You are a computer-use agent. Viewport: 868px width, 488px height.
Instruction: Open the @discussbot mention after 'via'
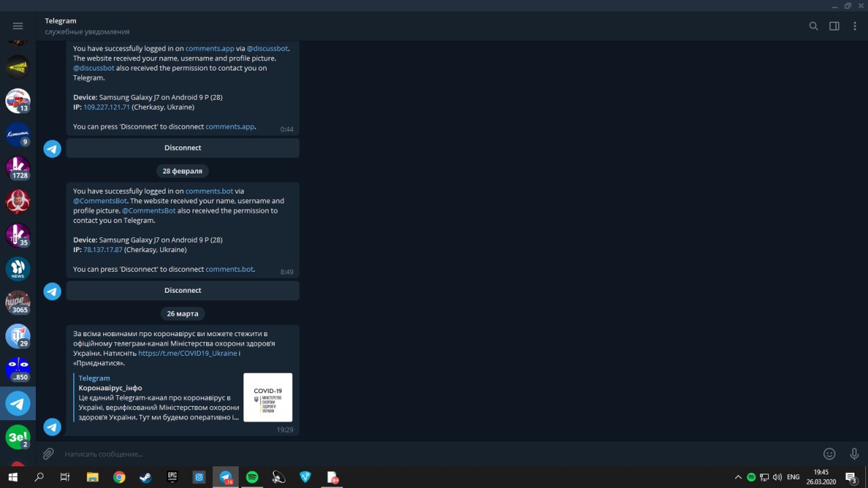pyautogui.click(x=267, y=49)
